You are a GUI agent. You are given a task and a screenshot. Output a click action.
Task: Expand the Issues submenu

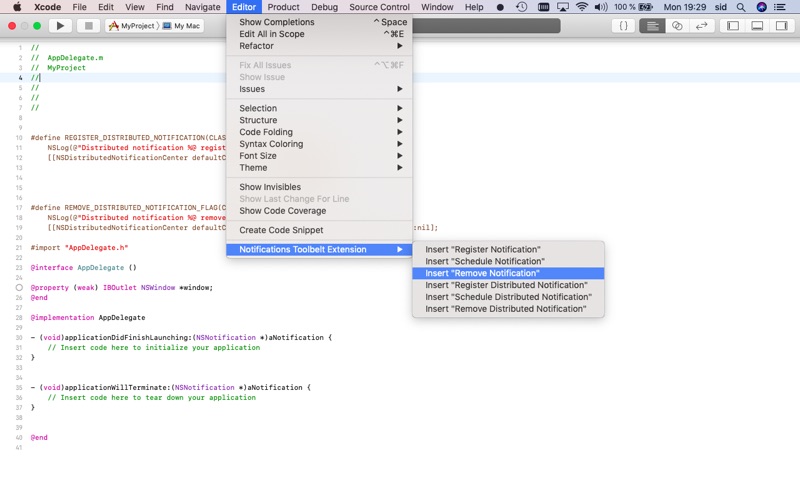coord(319,89)
